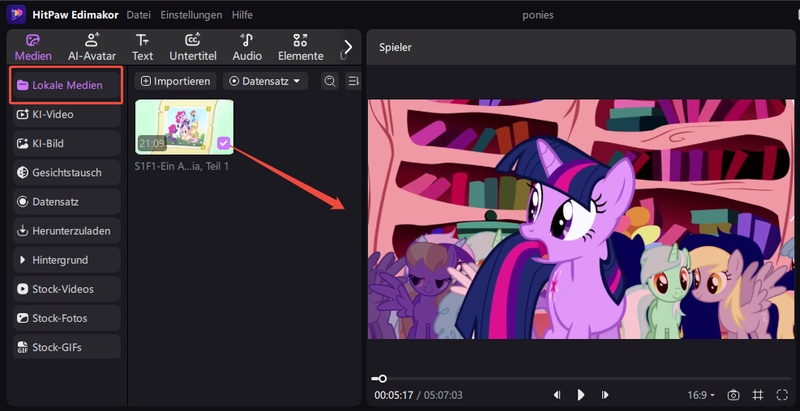Open Stock-GIFs library
The image size is (800, 411).
click(x=66, y=347)
